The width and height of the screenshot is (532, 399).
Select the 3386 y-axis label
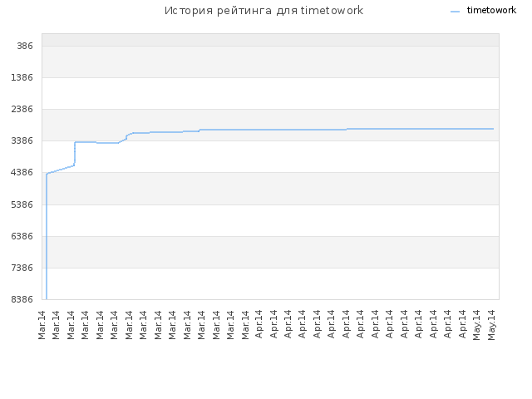pos(22,140)
